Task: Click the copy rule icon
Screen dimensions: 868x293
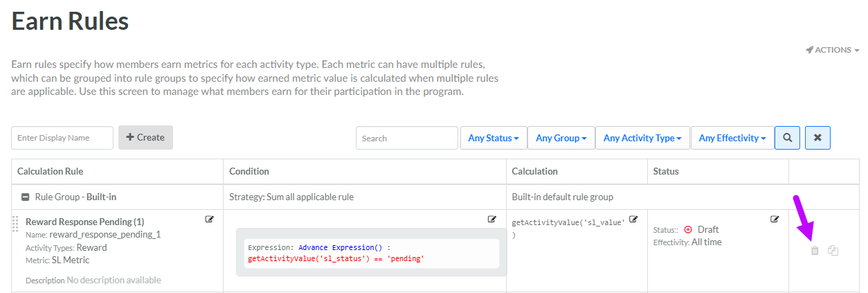Action: click(x=833, y=251)
